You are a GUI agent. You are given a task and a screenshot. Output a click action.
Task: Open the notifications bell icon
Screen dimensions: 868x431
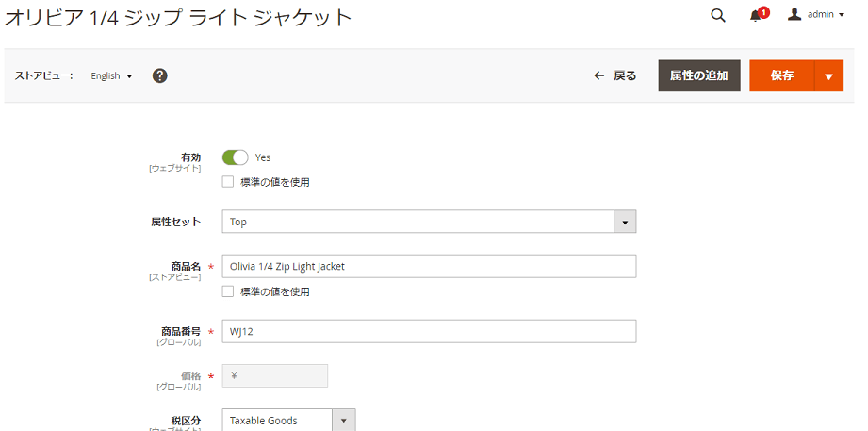pyautogui.click(x=756, y=16)
